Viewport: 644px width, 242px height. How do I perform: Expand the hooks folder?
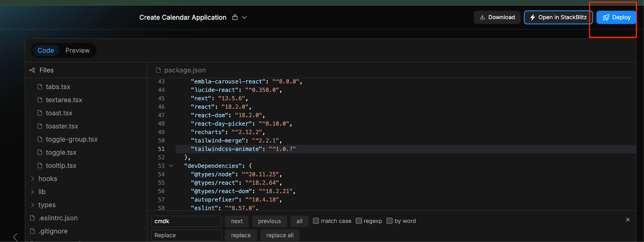pos(33,178)
